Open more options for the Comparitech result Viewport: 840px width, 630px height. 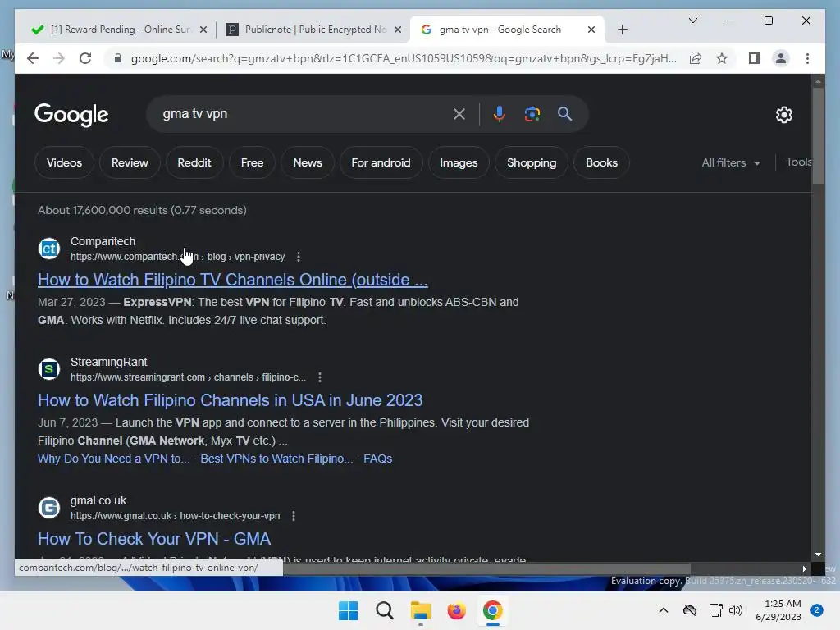coord(299,257)
